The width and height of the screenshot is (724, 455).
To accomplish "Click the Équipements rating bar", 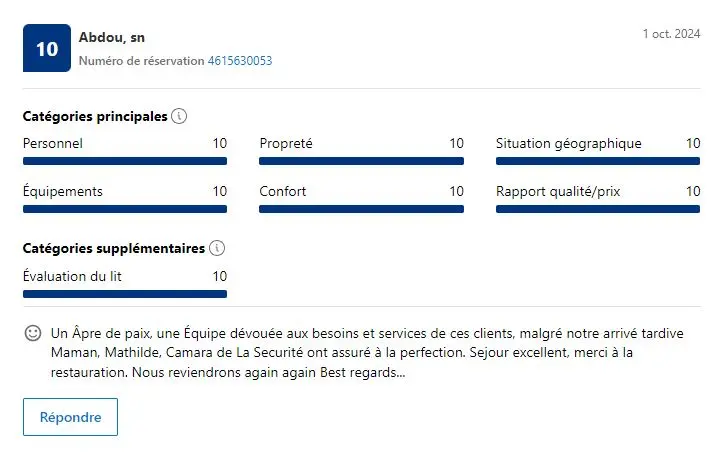I will [x=125, y=209].
